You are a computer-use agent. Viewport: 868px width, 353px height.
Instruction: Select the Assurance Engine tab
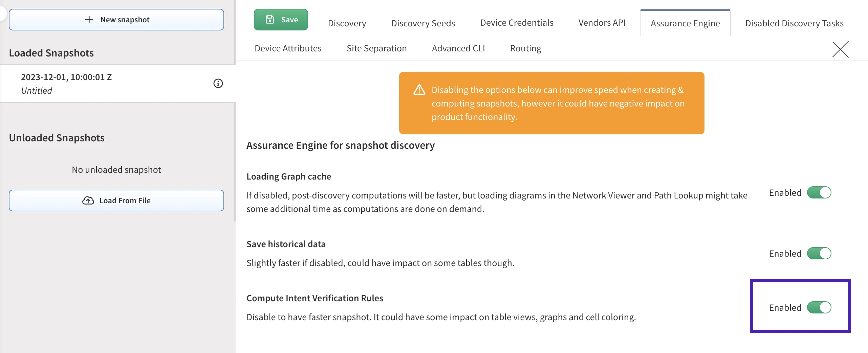tap(685, 23)
